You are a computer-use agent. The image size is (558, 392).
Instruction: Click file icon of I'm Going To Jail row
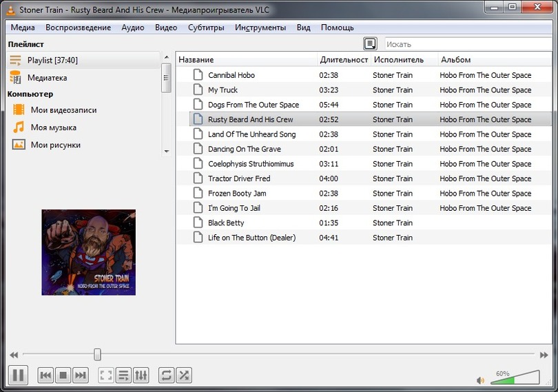click(x=198, y=207)
